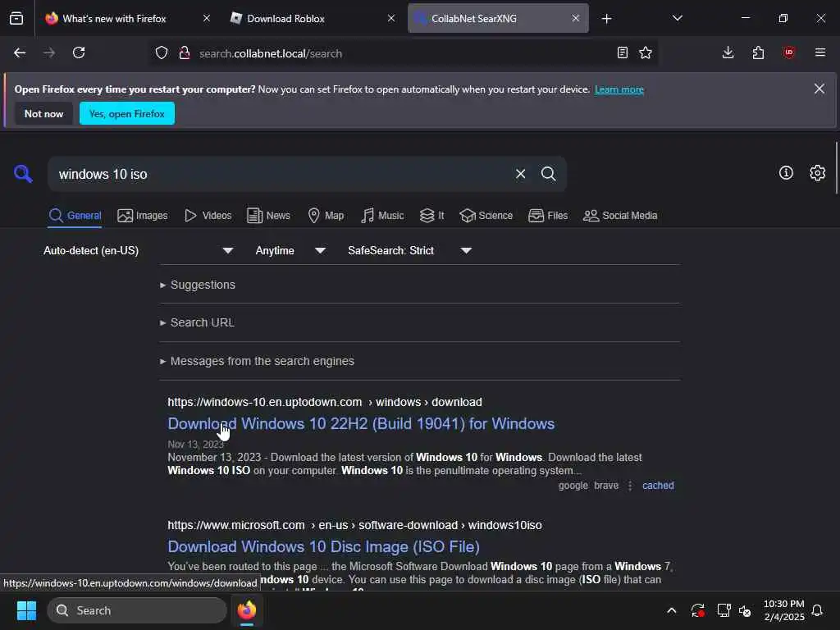Switch to the Files category
This screenshot has width=840, height=630.
pos(547,216)
